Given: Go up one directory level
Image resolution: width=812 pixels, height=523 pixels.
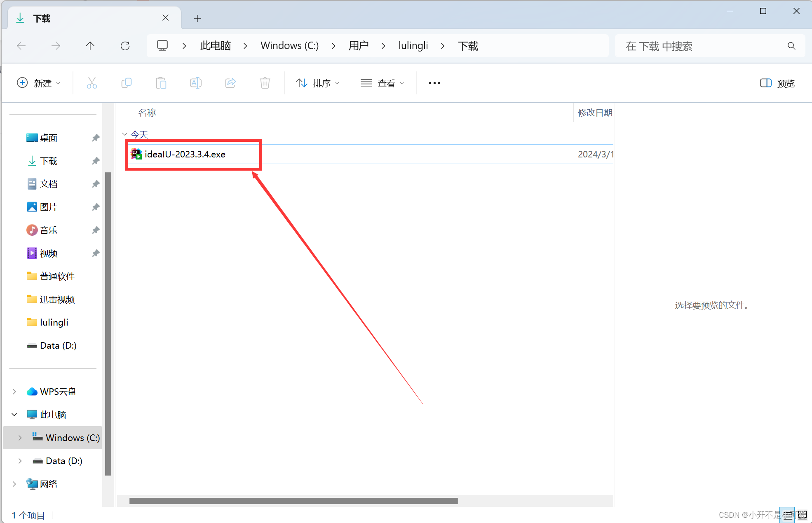Looking at the screenshot, I should click(90, 46).
